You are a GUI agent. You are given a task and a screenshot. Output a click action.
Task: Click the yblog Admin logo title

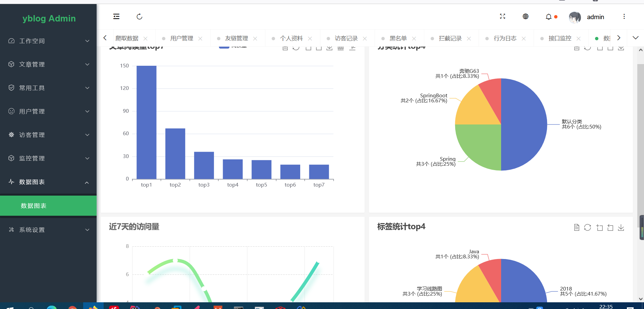click(x=49, y=18)
